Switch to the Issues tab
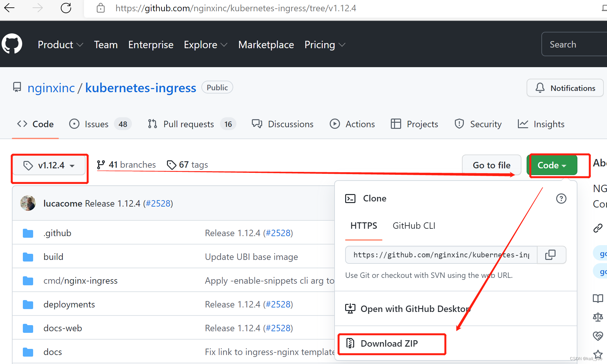Viewport: 607px width, 364px height. [x=100, y=124]
